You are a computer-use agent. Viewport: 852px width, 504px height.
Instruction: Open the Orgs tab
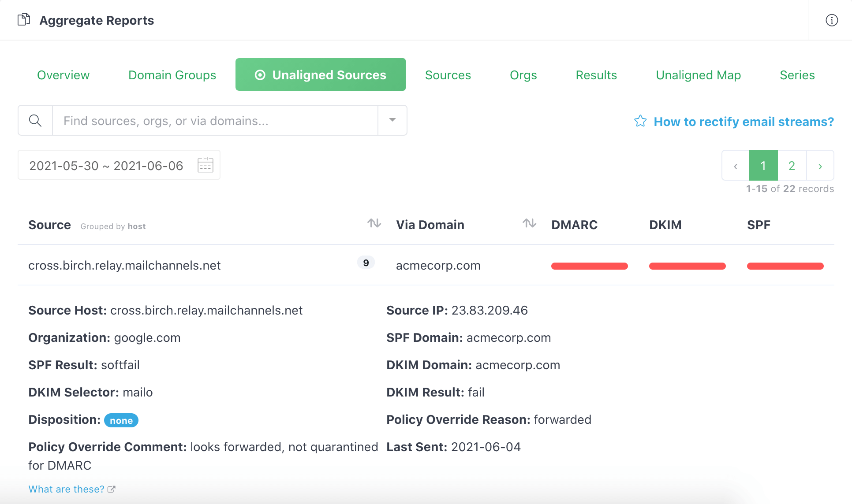523,74
